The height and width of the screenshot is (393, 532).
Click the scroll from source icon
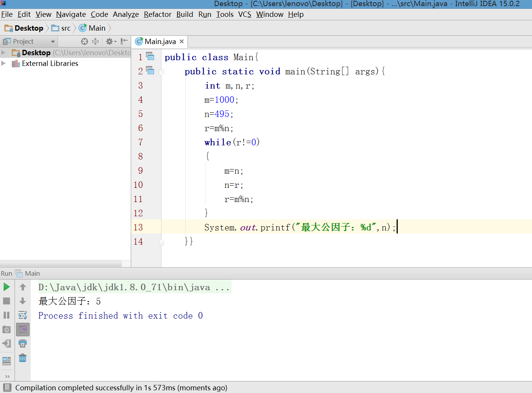(84, 41)
